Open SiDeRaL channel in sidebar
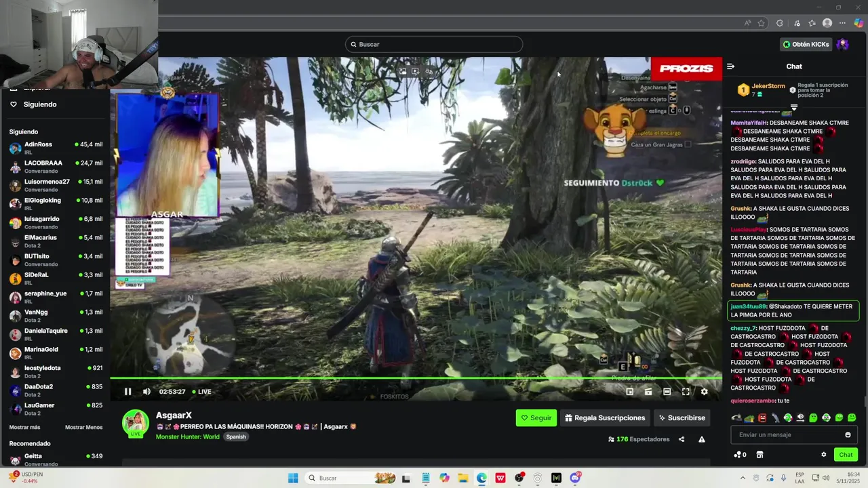 click(56, 279)
